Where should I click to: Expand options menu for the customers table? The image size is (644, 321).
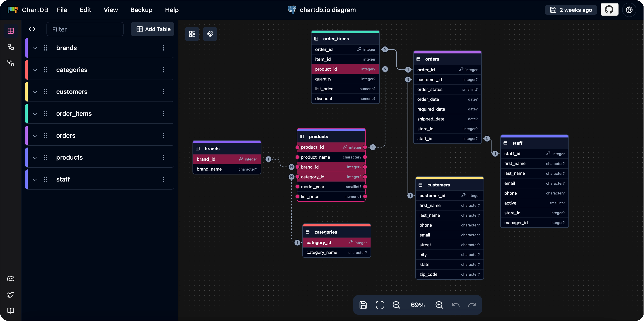(164, 92)
